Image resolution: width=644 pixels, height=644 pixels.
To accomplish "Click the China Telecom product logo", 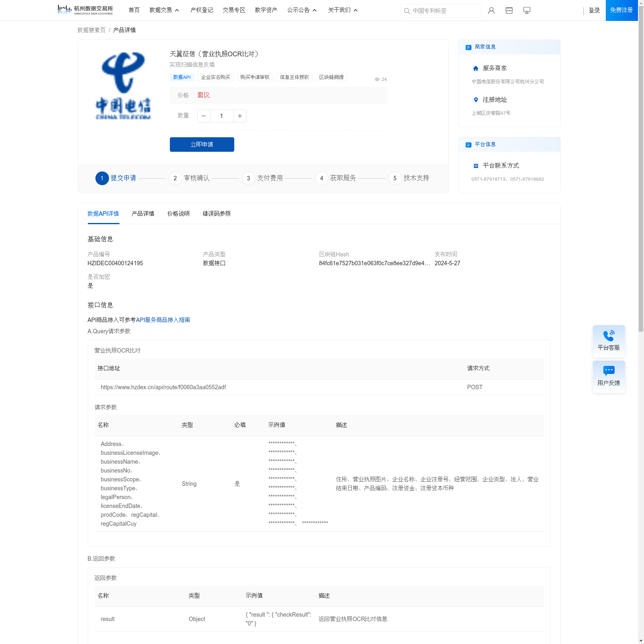I will pos(123,85).
